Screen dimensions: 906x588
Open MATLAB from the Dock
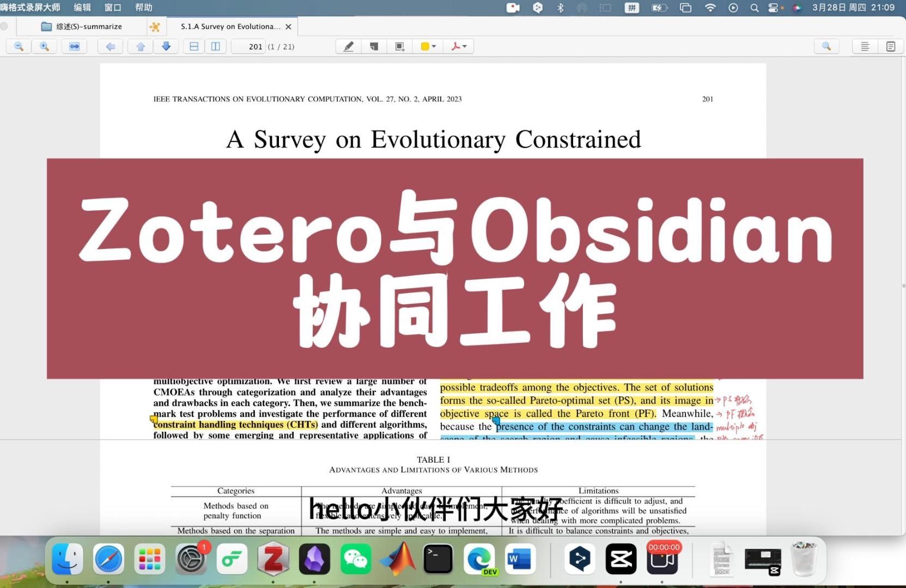[397, 559]
